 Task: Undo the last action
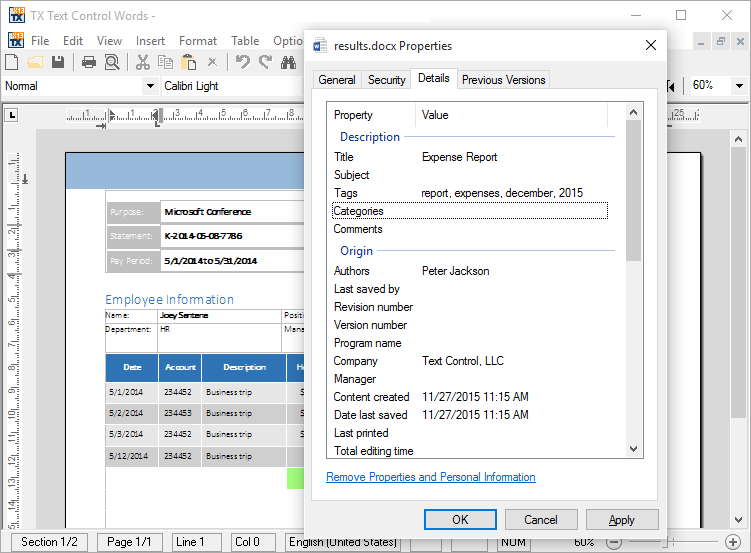242,62
